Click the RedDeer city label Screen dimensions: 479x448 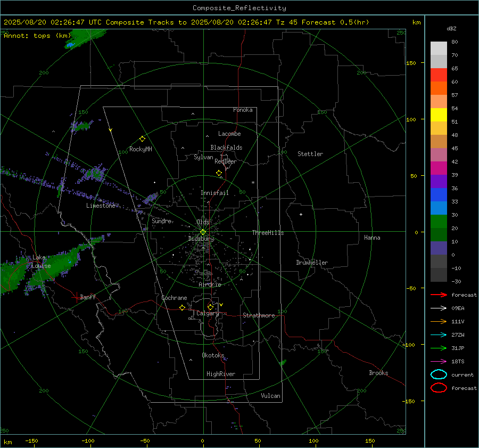pos(226,161)
